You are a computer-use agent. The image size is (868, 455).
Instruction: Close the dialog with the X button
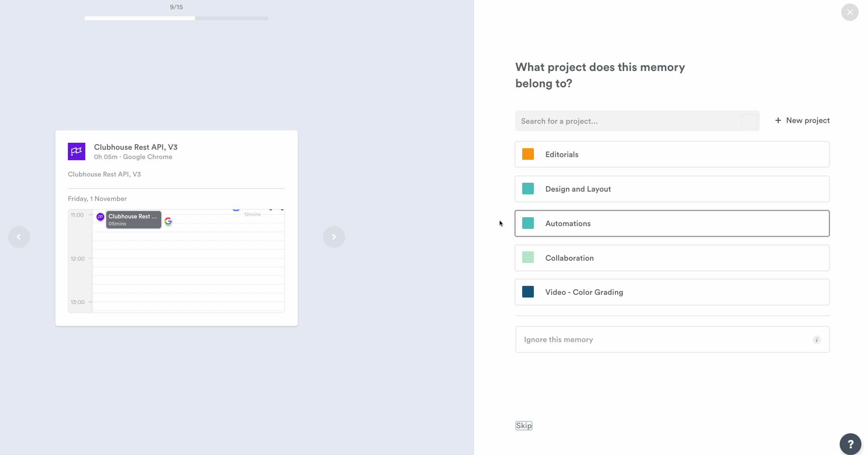[x=850, y=12]
